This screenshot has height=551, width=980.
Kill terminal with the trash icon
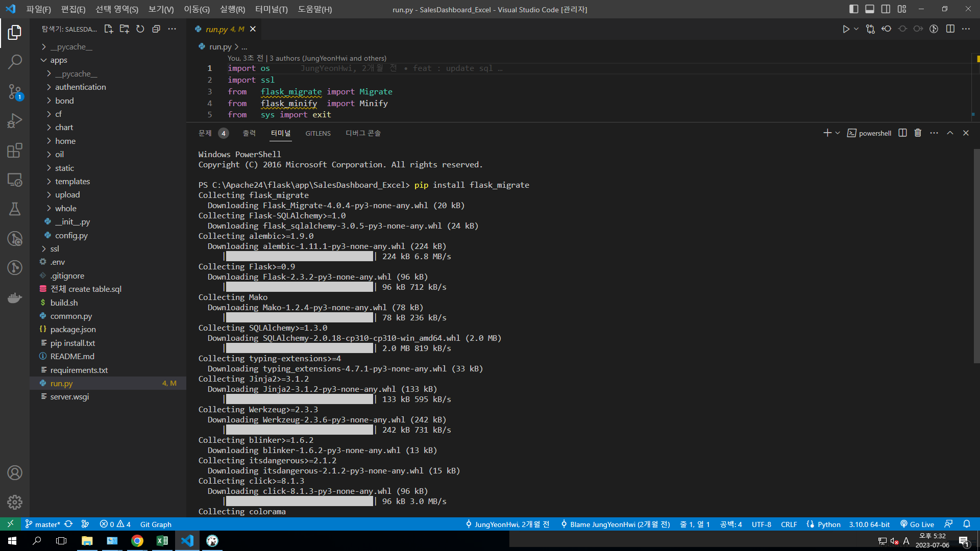click(918, 133)
